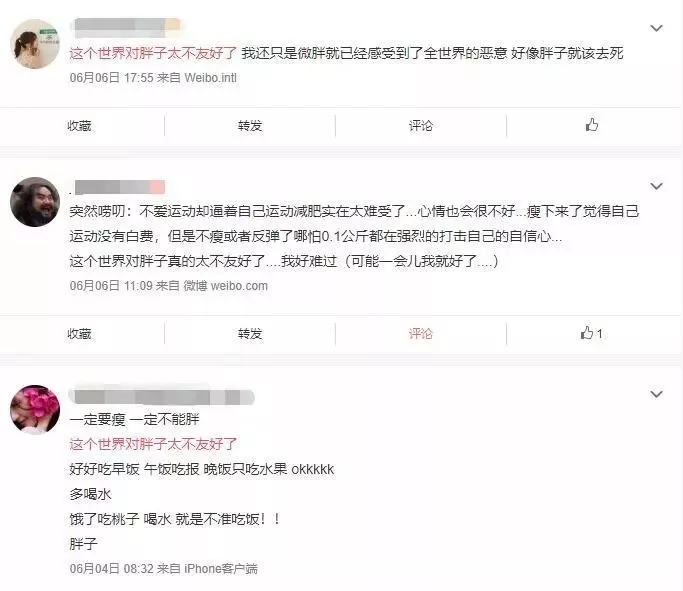
Task: Like the second post showing 1 like
Action: point(591,333)
